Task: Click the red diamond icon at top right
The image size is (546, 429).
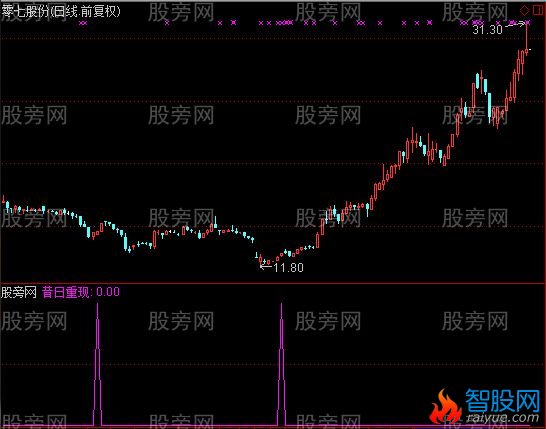Action: pyautogui.click(x=524, y=10)
